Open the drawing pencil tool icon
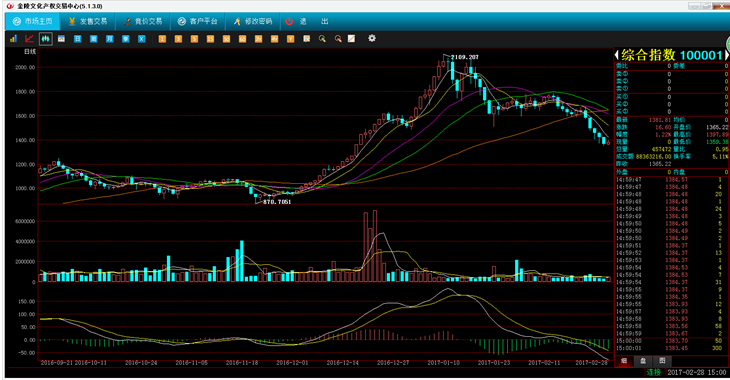730x380 pixels. tap(351, 39)
